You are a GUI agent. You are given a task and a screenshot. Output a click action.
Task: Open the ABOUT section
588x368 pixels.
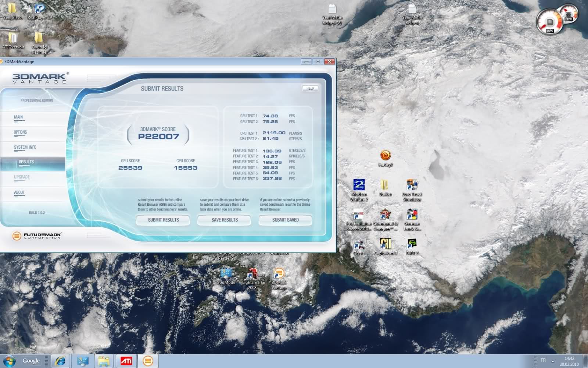point(19,192)
